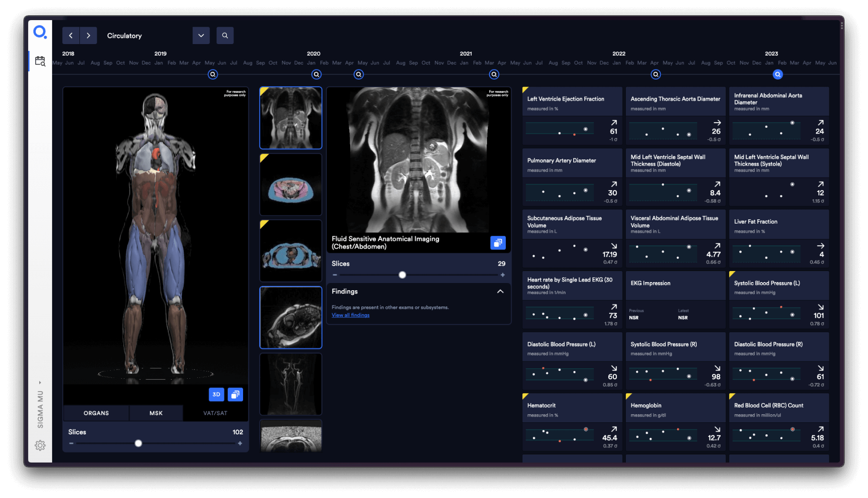
Task: Open the calendar search icon in sidebar
Action: pyautogui.click(x=40, y=61)
